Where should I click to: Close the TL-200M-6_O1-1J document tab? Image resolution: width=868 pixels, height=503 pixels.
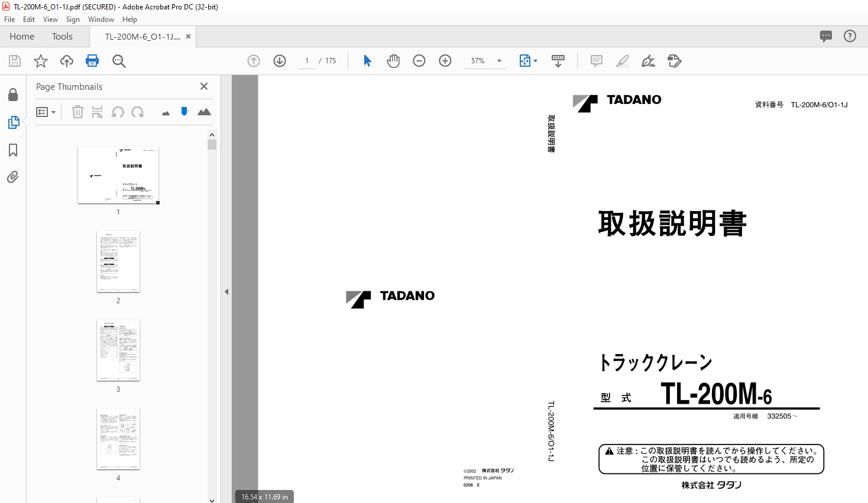pyautogui.click(x=188, y=37)
